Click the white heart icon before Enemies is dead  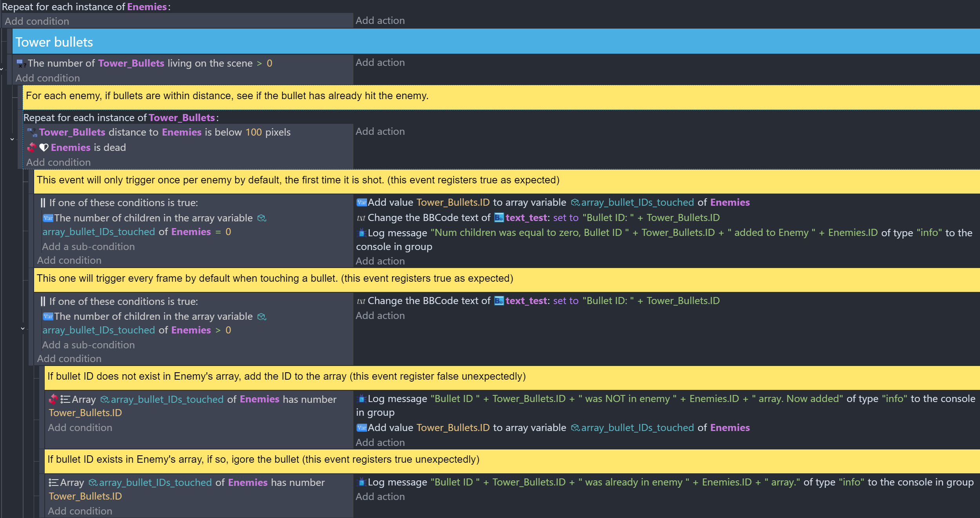(44, 148)
